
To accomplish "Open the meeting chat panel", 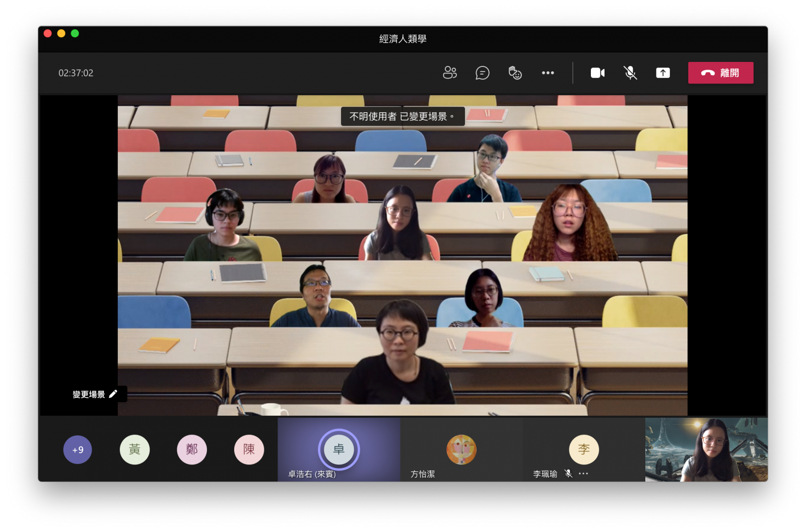I will point(482,73).
